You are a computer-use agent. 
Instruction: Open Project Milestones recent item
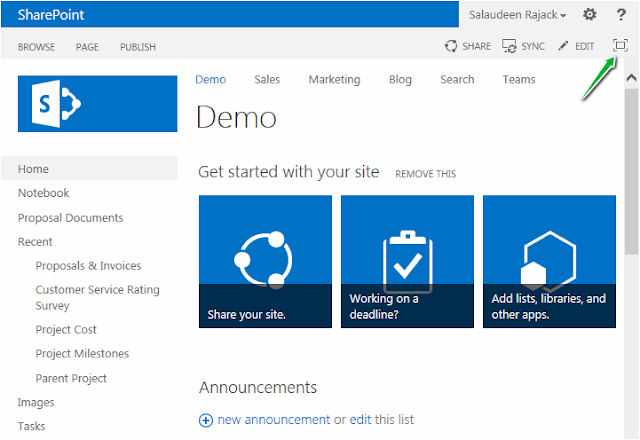point(82,353)
